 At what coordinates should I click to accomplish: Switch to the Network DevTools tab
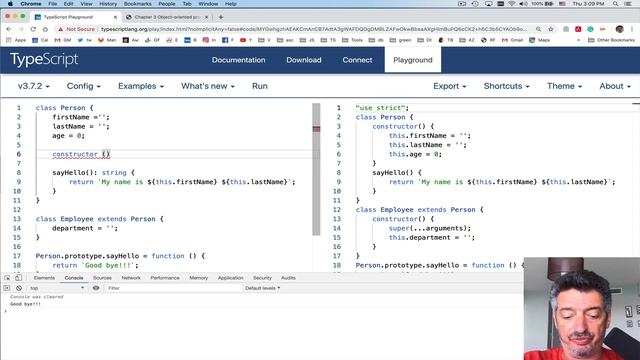131,278
